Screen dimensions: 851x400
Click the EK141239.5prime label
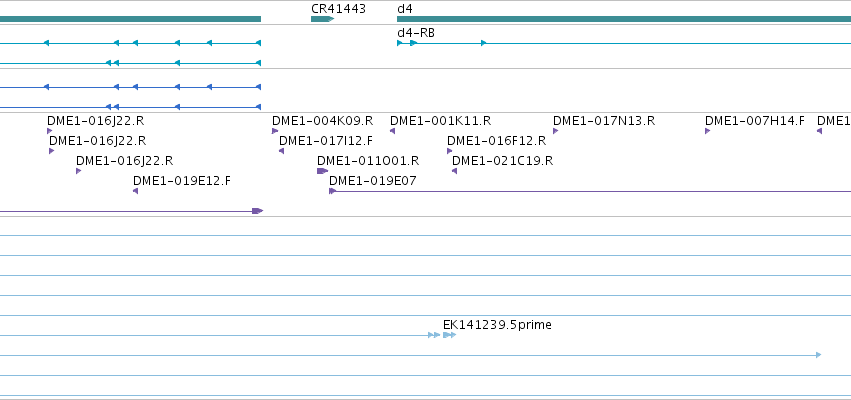pos(497,325)
